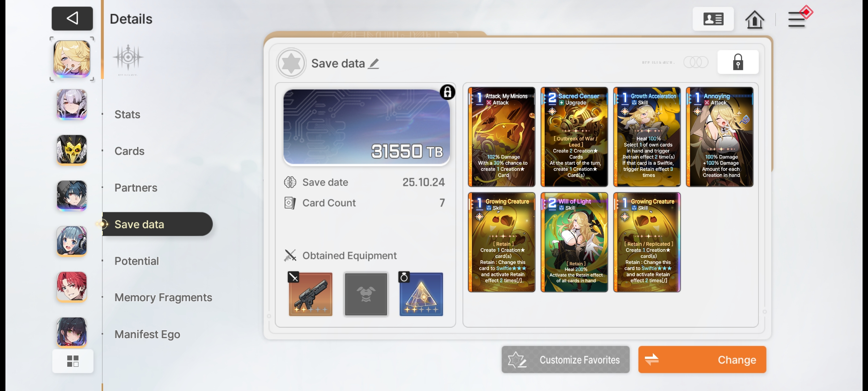The height and width of the screenshot is (391, 868).
Task: Go to the Memory Fragments section
Action: [x=163, y=298]
